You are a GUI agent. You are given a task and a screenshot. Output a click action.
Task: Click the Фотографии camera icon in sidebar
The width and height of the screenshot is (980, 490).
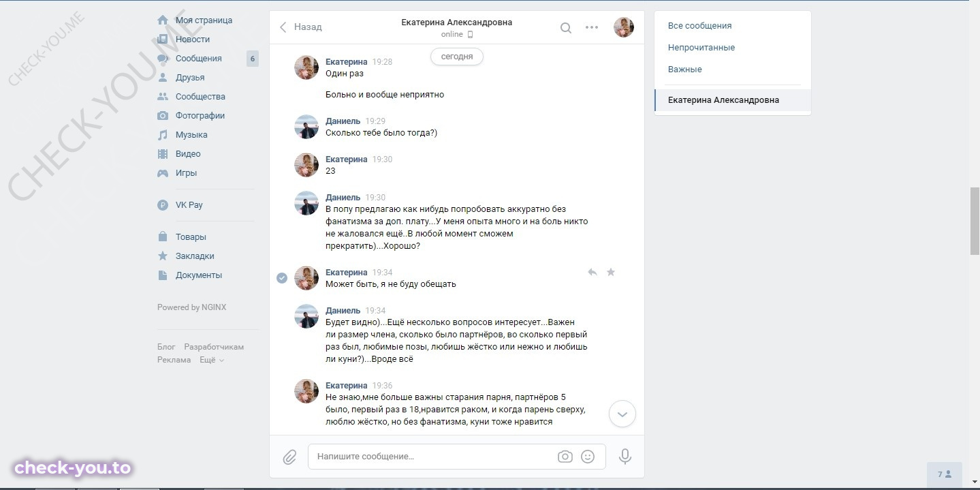(x=163, y=116)
